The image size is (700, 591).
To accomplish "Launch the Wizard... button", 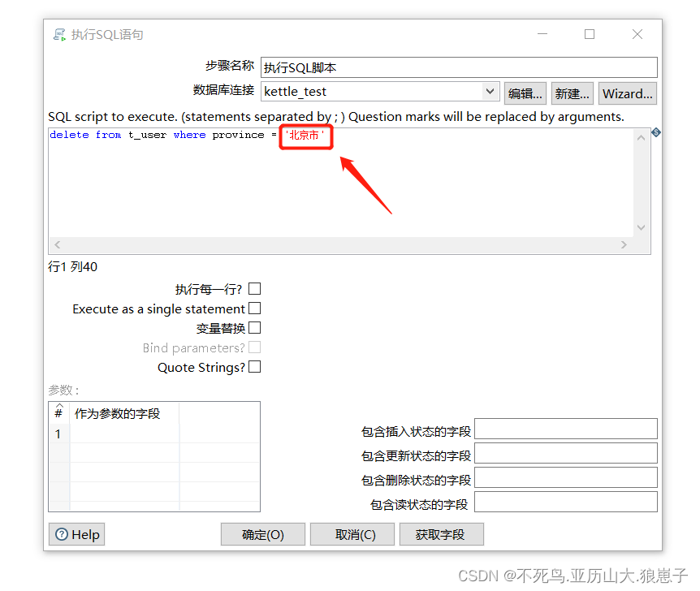I will coord(627,93).
